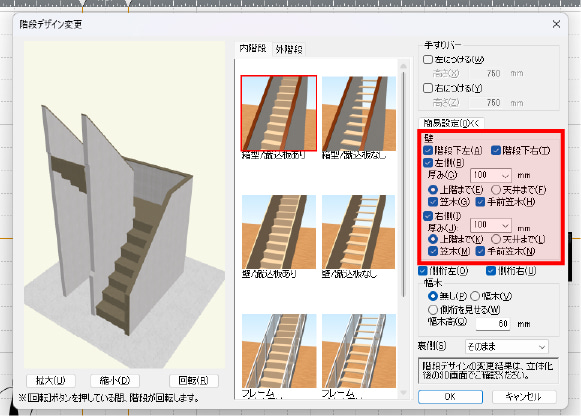This screenshot has width=581, height=416.
Task: Uncheck the 階段下左(A) wall checkbox
Action: click(428, 150)
